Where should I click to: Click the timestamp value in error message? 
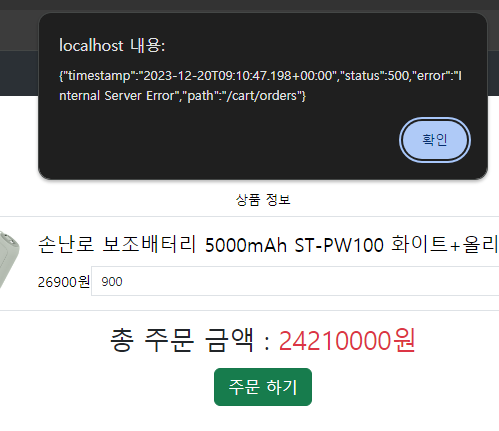click(238, 76)
